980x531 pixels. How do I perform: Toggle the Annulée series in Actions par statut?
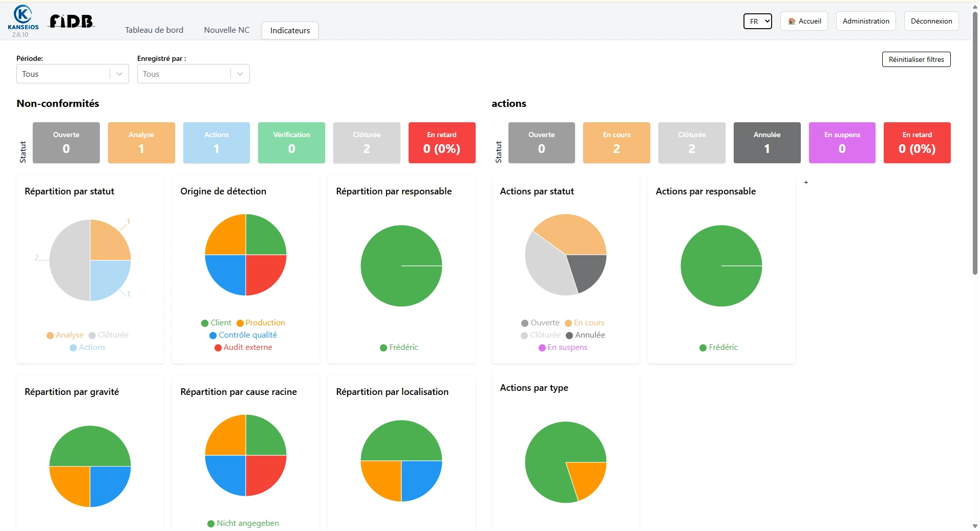tap(585, 335)
